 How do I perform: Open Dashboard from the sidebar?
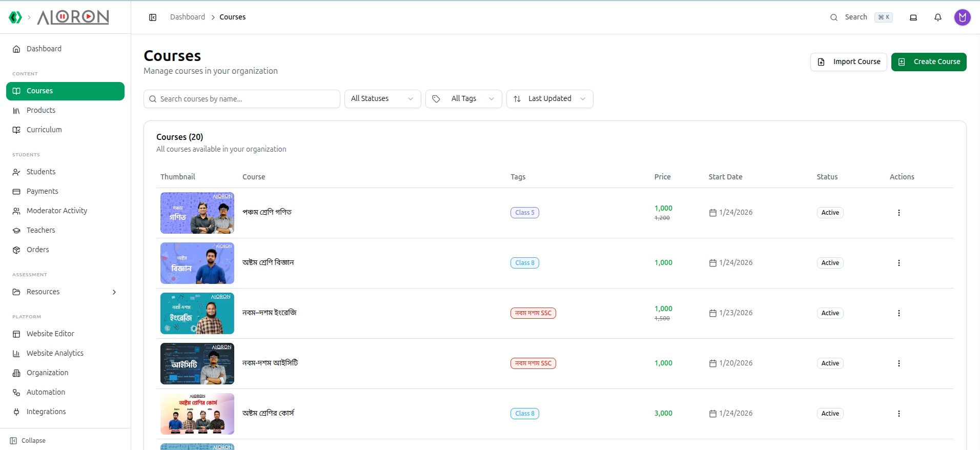65,49
